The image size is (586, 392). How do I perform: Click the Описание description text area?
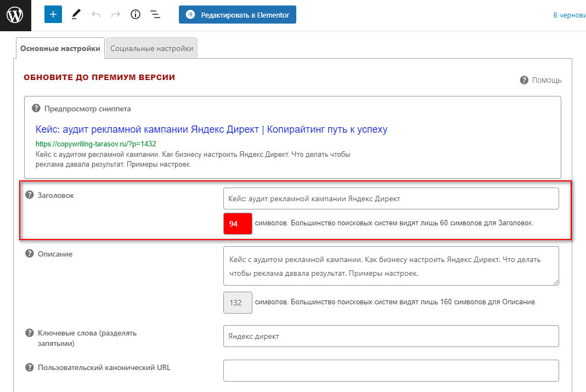point(391,266)
